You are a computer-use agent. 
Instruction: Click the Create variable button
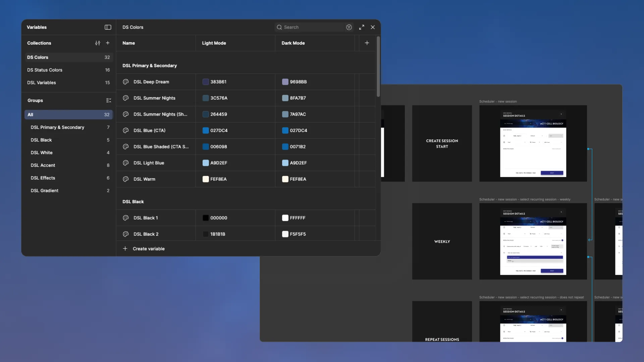(144, 249)
